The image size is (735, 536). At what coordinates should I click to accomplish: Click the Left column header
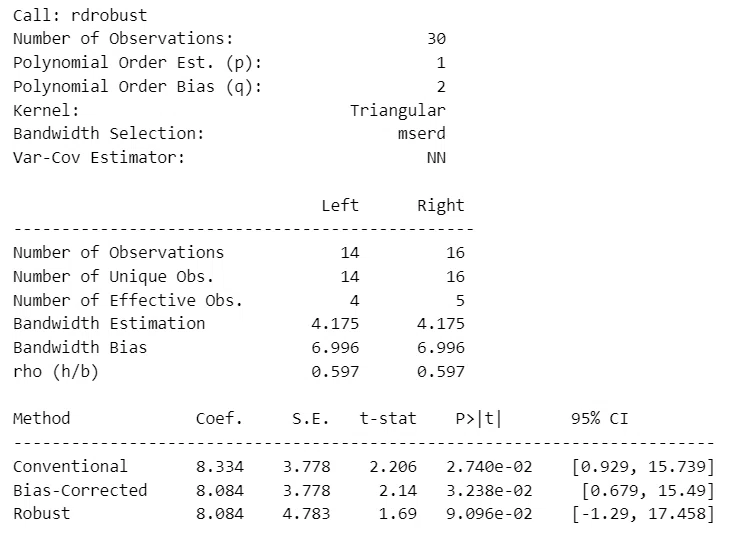340,205
